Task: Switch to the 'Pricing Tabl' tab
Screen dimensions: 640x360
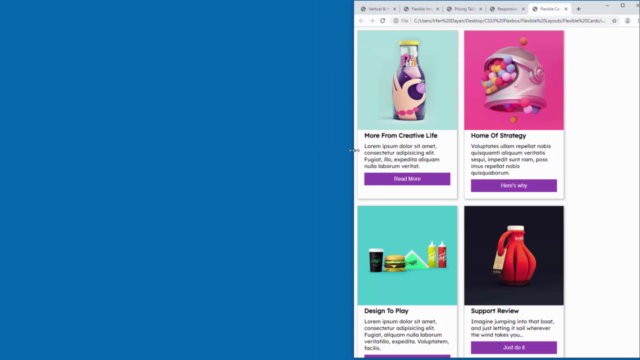Action: [x=464, y=9]
